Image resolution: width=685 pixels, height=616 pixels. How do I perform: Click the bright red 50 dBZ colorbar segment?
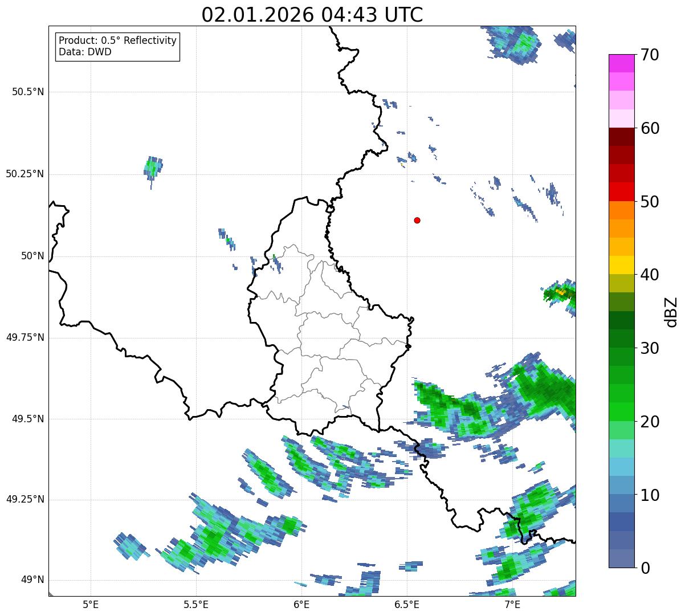point(621,192)
